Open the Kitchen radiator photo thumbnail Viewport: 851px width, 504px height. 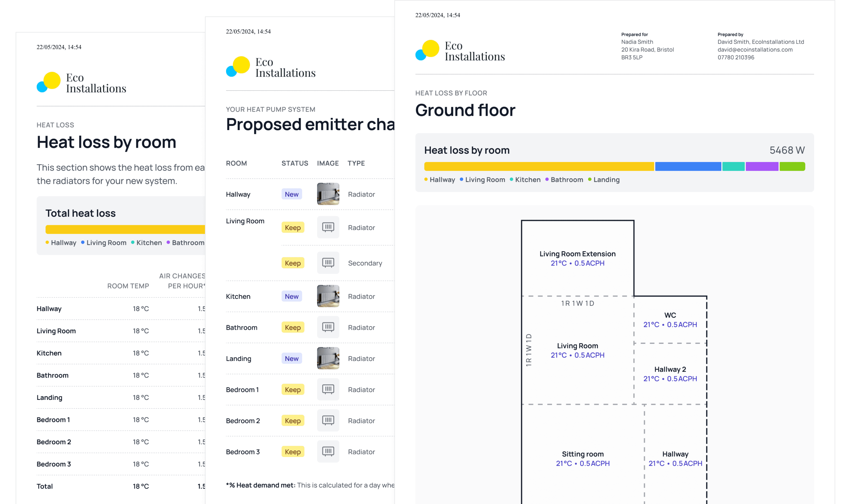tap(328, 296)
